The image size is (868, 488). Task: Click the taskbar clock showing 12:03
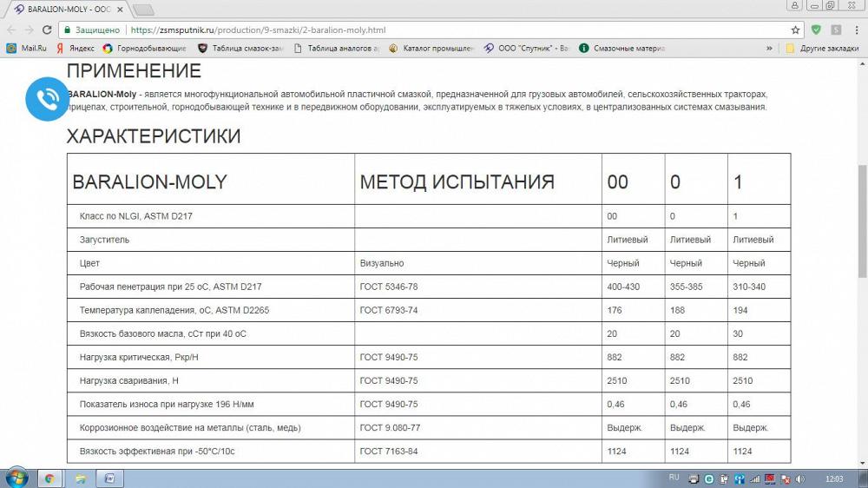(833, 479)
